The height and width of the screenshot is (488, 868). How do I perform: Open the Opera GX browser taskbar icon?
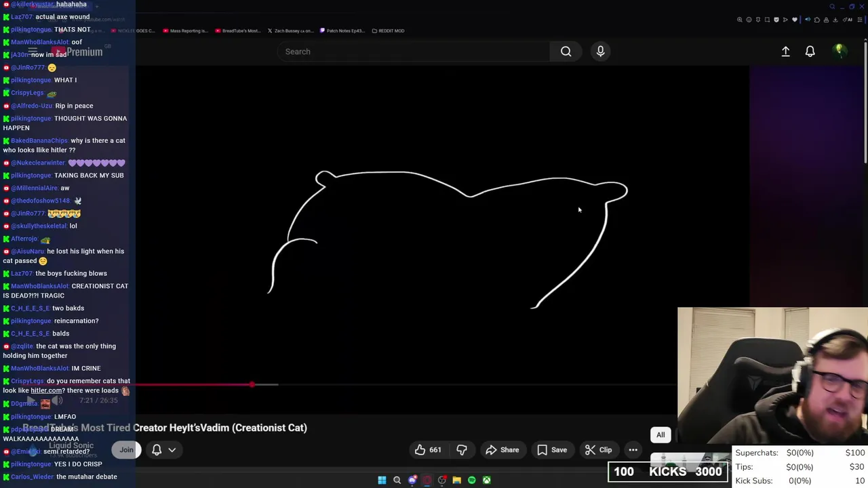click(427, 481)
